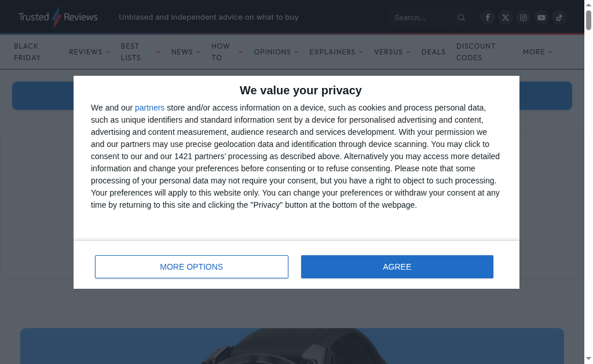Image resolution: width=593 pixels, height=364 pixels.
Task: Follow the partners link
Action: tap(149, 108)
